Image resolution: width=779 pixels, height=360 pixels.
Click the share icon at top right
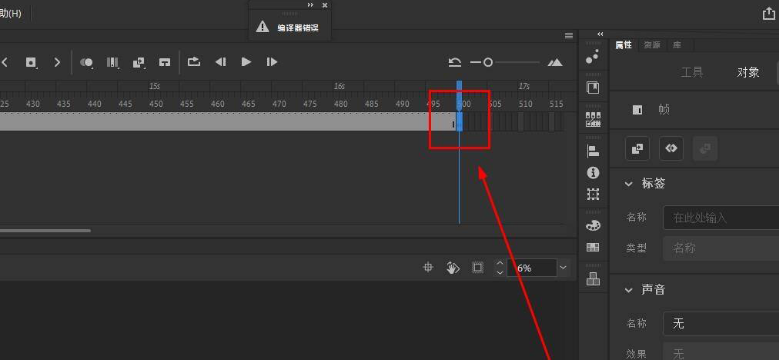(x=769, y=14)
